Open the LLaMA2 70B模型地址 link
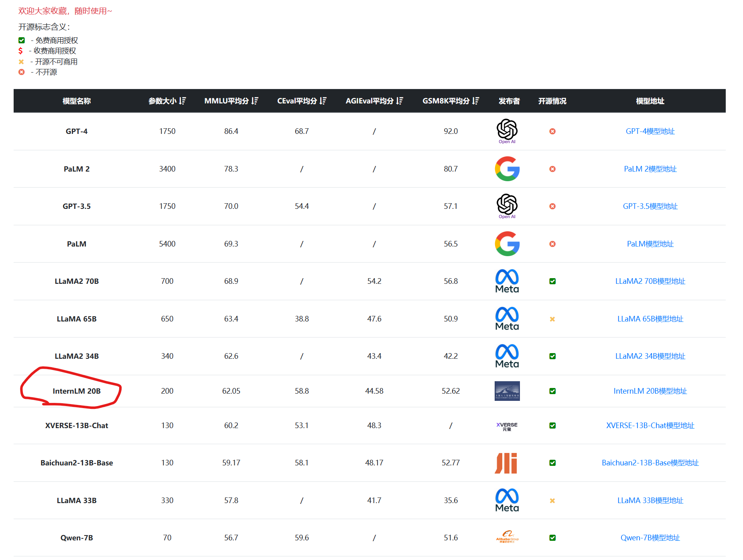743x560 pixels. pos(650,281)
